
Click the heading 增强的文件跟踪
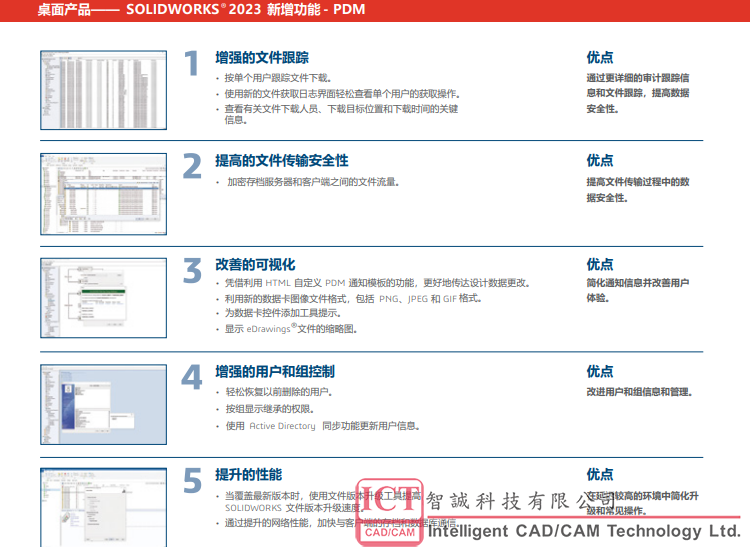(x=262, y=58)
